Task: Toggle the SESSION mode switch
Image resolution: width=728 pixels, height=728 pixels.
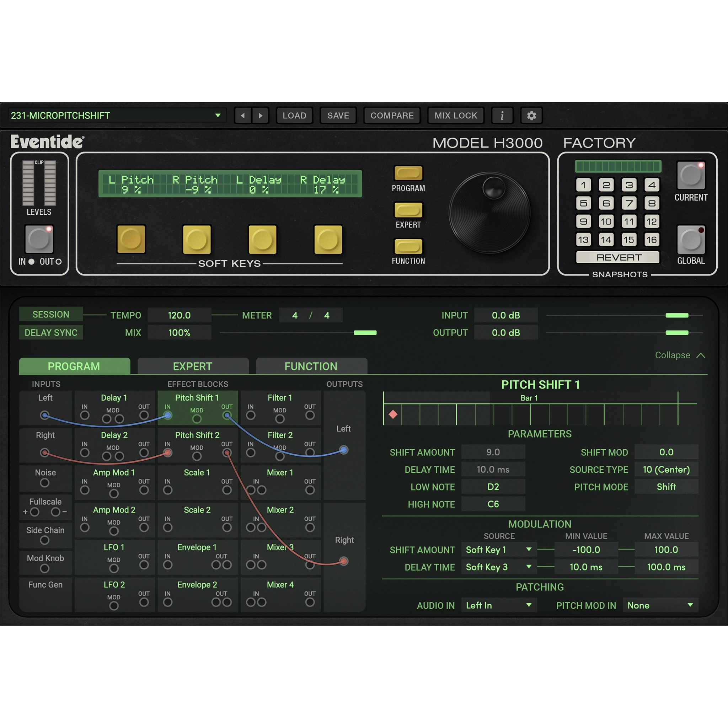Action: (x=51, y=314)
